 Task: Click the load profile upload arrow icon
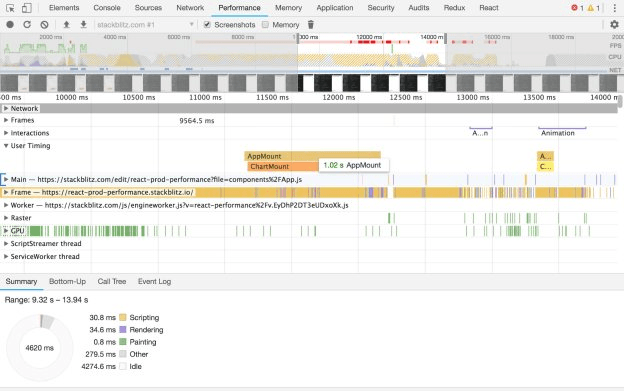pyautogui.click(x=66, y=25)
